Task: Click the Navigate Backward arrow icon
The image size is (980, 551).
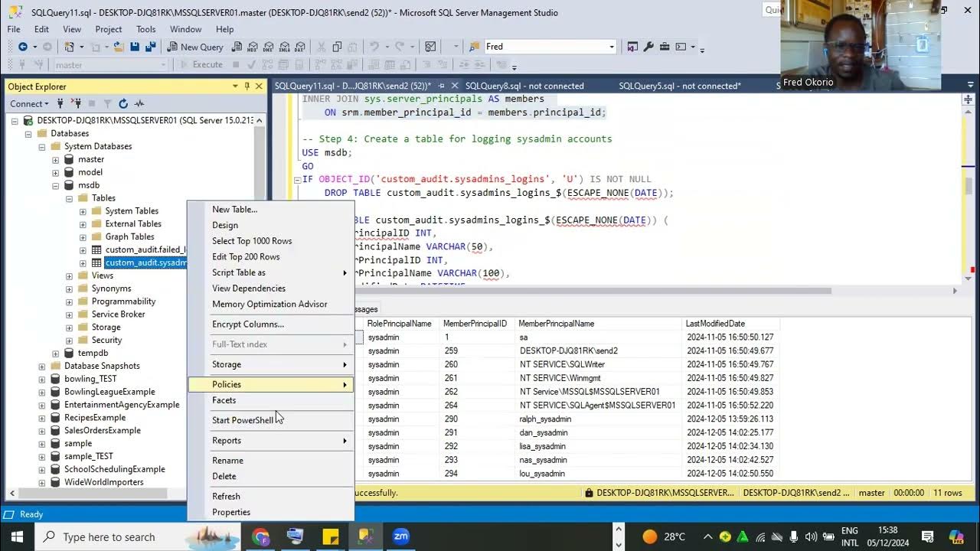Action: [22, 47]
